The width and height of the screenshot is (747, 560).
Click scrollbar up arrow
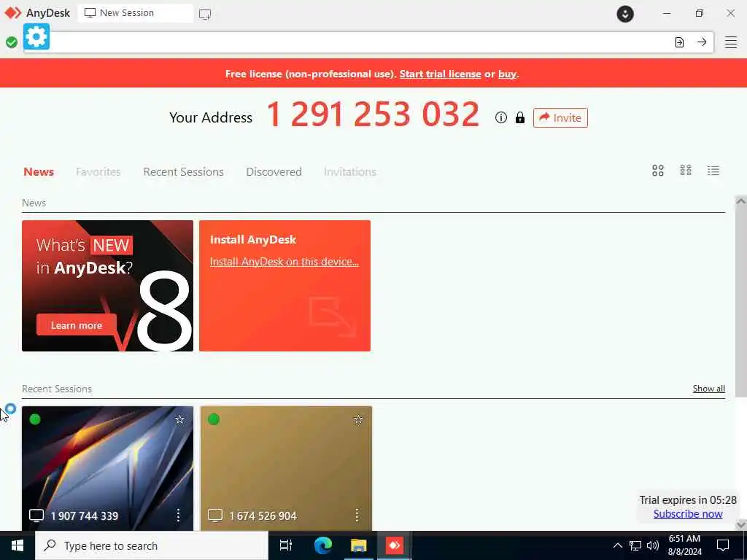741,201
